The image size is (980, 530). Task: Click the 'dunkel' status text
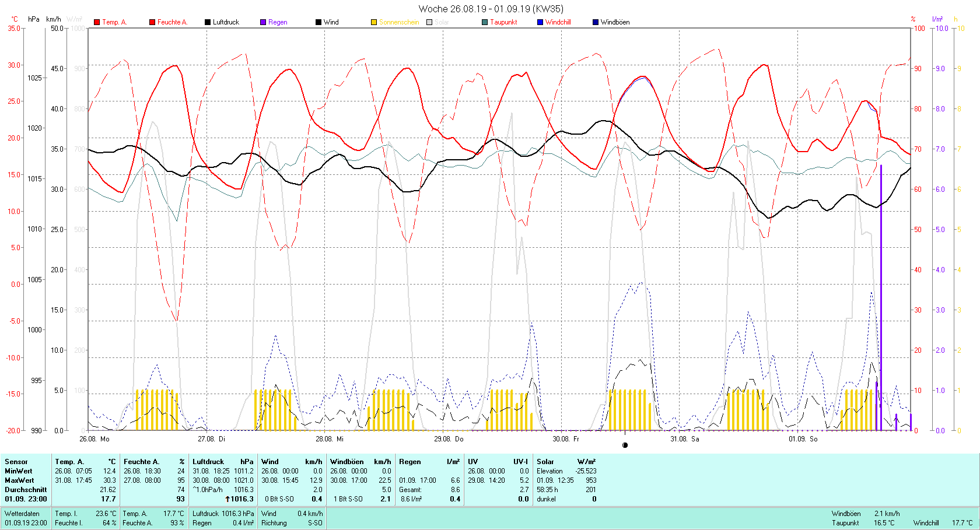(547, 499)
